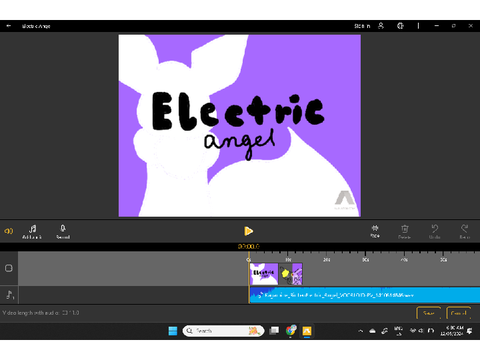The image size is (480, 360).
Task: Go back using the arrow in title bar
Action: coord(9,26)
